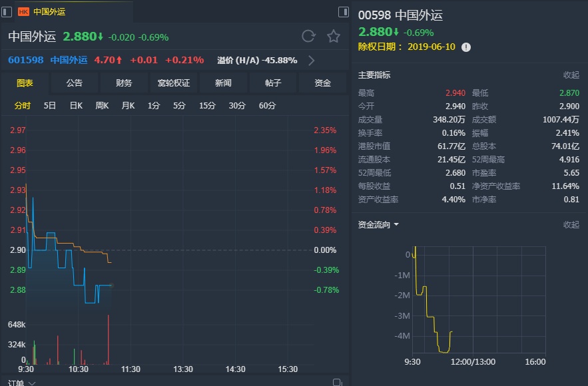This screenshot has height=386, width=588.
Task: Click the 中国外运 window tab title
Action: pyautogui.click(x=49, y=11)
